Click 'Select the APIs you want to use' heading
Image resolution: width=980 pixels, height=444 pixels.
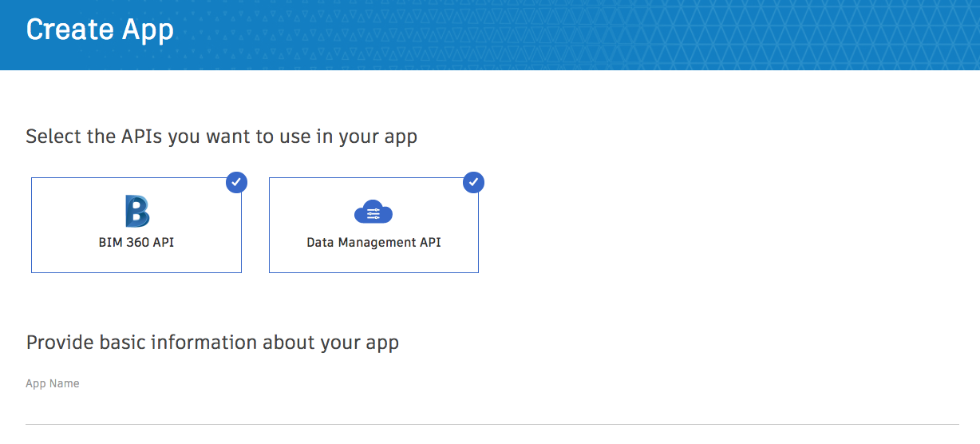(221, 137)
